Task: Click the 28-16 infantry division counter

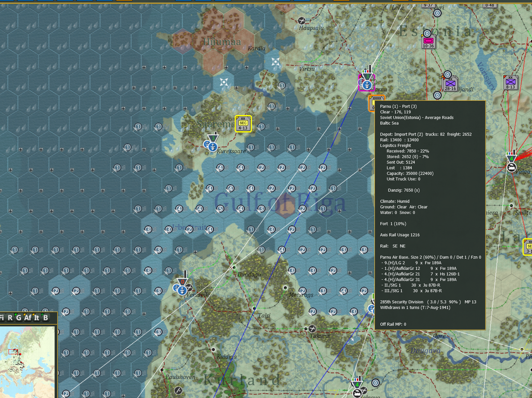Action: click(x=450, y=84)
